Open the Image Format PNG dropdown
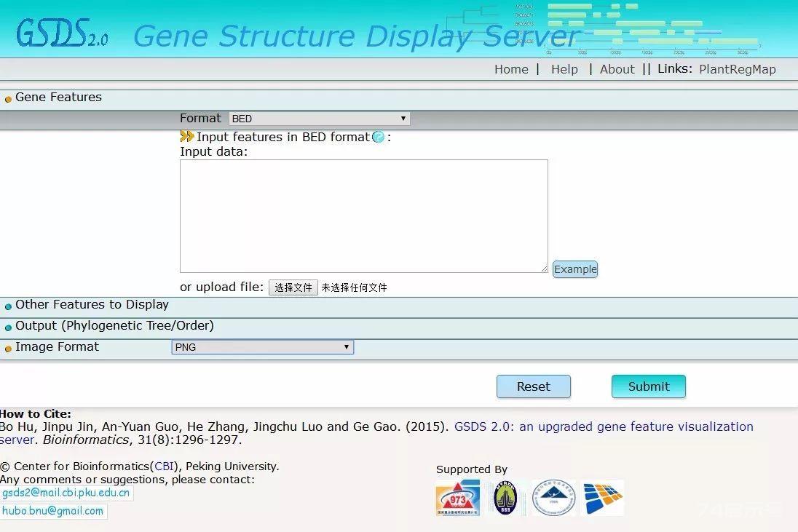The width and height of the screenshot is (798, 532). click(x=263, y=347)
